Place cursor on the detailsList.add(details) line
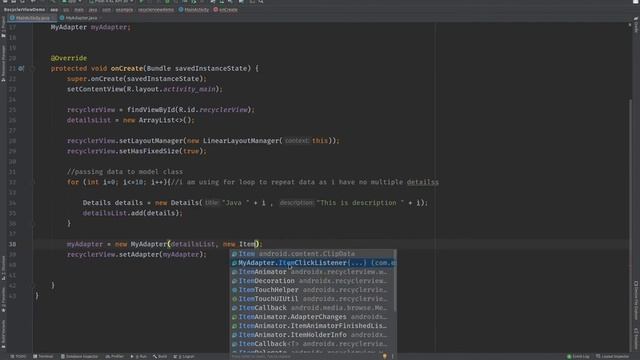This screenshot has width=640, height=360. click(133, 213)
